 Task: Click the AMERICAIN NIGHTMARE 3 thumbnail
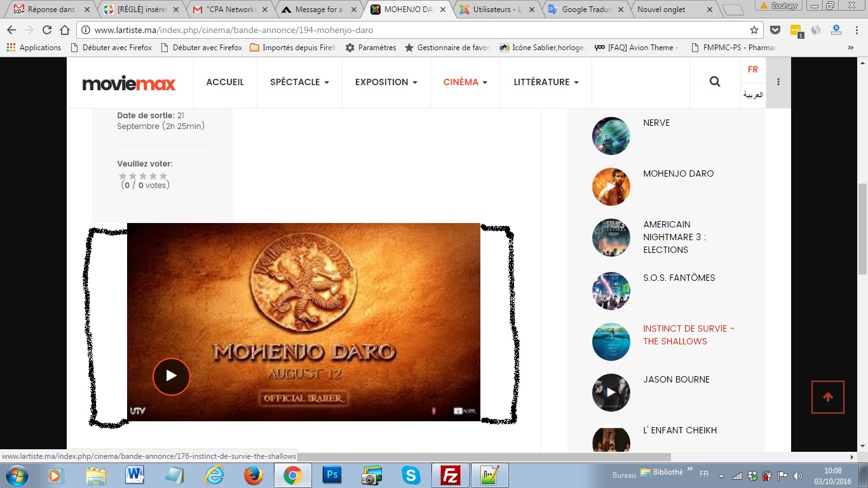click(611, 238)
